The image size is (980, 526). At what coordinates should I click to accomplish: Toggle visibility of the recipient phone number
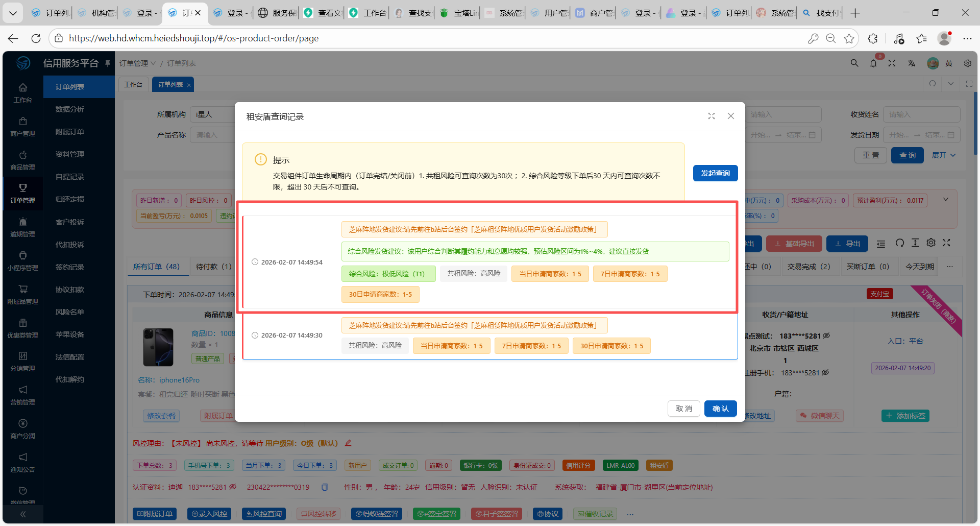(x=826, y=336)
